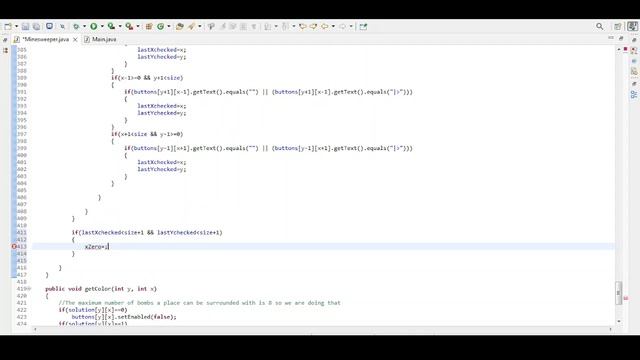The width and height of the screenshot is (640, 360).
Task: Click the Search flashlight toolbar icon
Action: point(191,27)
